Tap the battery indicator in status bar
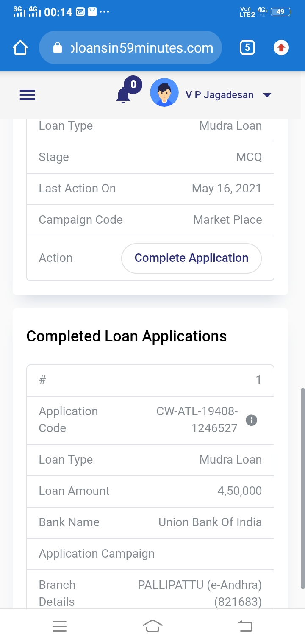 point(281,12)
